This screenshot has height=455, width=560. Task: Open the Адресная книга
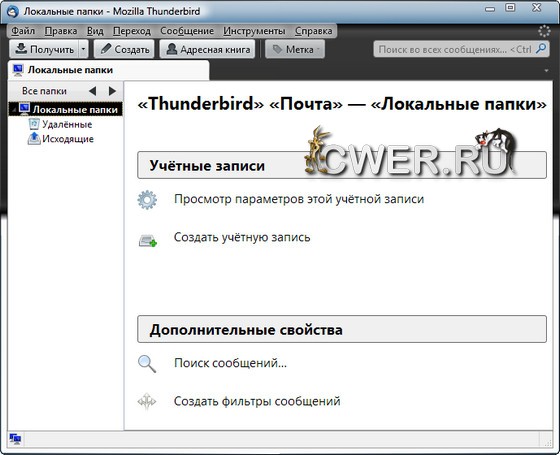(208, 49)
